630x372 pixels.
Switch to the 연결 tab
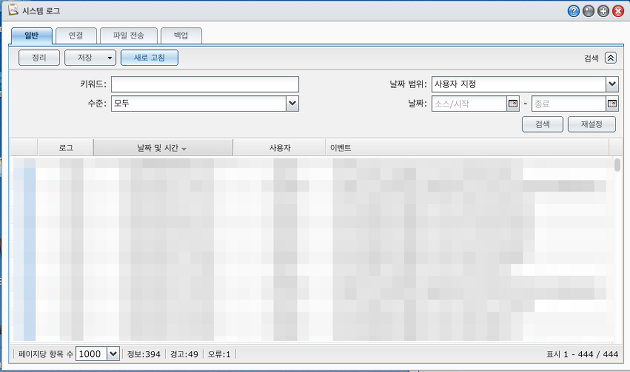pyautogui.click(x=76, y=35)
